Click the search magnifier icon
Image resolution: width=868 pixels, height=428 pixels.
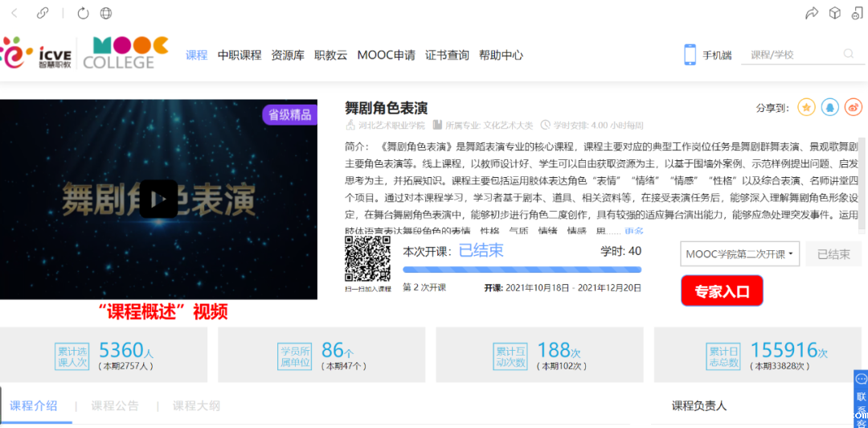pos(849,55)
